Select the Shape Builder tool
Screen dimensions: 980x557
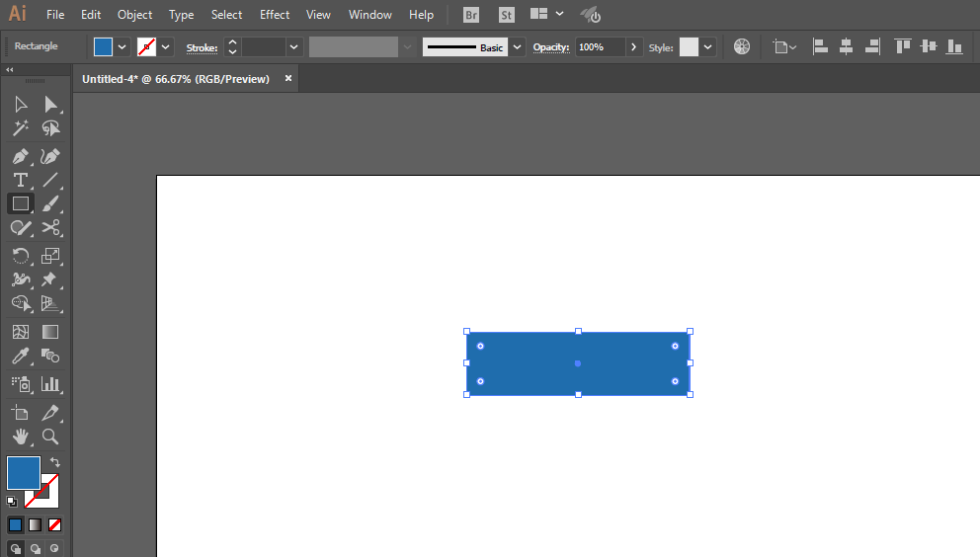click(x=21, y=303)
